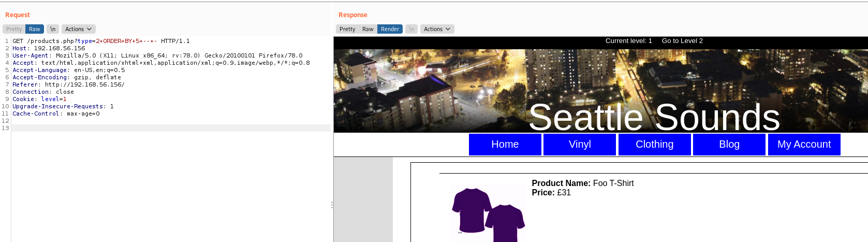Click the Go to Level 2 link
Image resolution: width=868 pixels, height=242 pixels.
pyautogui.click(x=682, y=41)
